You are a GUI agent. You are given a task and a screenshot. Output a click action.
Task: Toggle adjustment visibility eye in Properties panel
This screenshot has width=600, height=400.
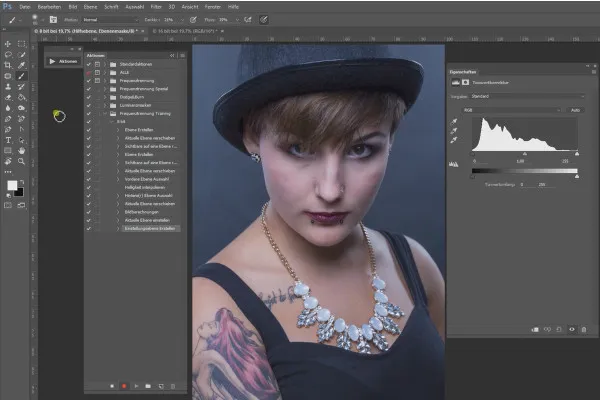(571, 329)
